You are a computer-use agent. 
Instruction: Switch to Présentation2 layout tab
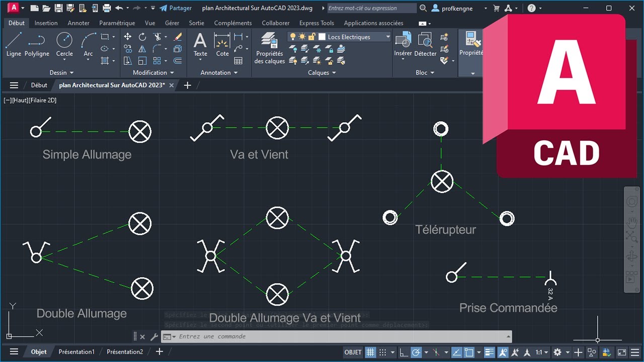tap(125, 352)
